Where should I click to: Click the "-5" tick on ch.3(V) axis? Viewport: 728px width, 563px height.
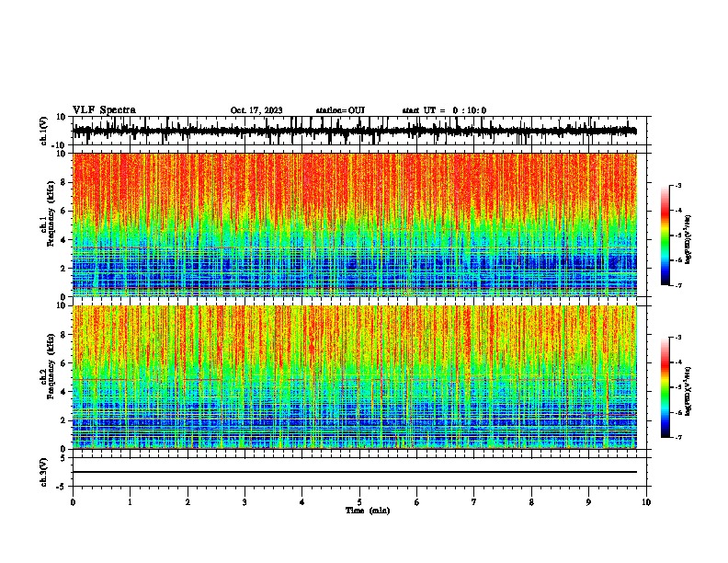[x=62, y=487]
